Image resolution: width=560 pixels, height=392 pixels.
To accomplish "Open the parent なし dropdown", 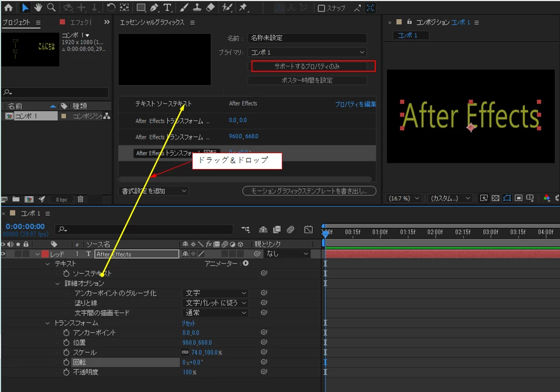I will [x=287, y=254].
